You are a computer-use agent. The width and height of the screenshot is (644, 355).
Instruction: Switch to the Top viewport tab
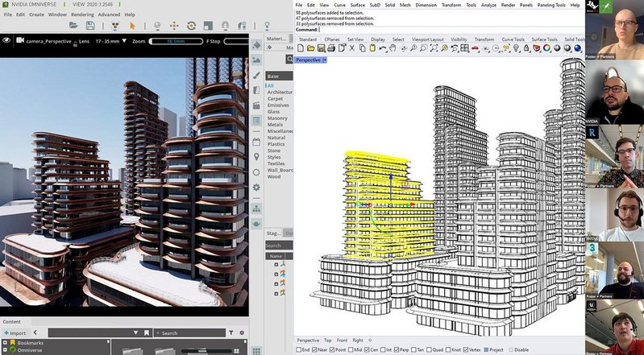pos(328,341)
